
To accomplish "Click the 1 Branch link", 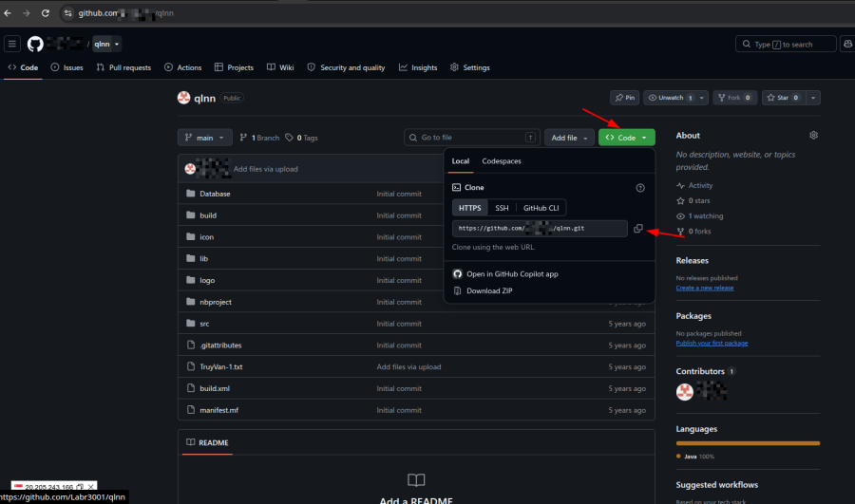I will point(259,138).
